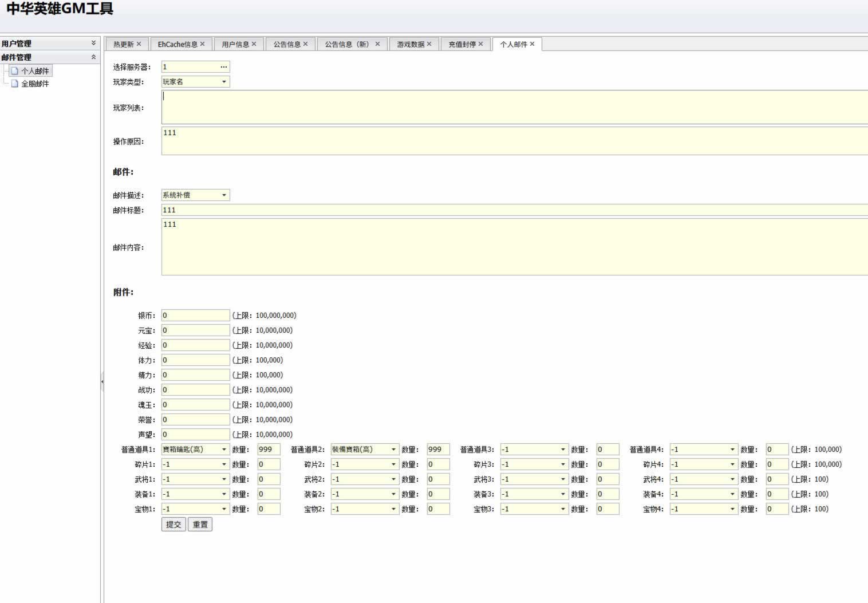Click the 精力 amount field
This screenshot has width=868, height=603.
pos(195,375)
